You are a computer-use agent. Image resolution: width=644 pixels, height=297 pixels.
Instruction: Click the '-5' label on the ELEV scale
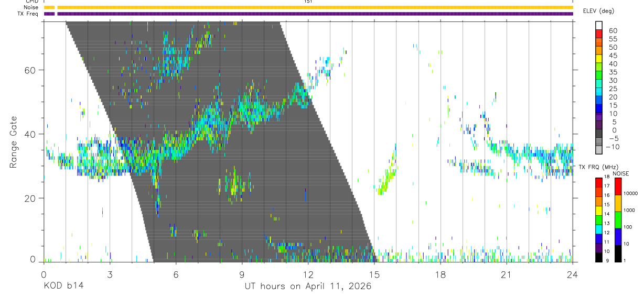614,139
